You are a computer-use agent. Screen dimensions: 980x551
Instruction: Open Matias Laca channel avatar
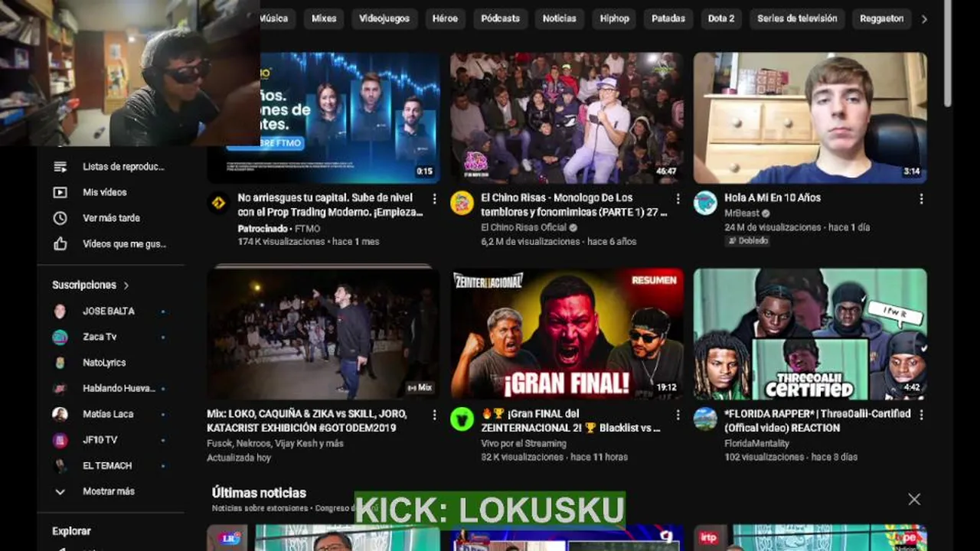(x=60, y=414)
